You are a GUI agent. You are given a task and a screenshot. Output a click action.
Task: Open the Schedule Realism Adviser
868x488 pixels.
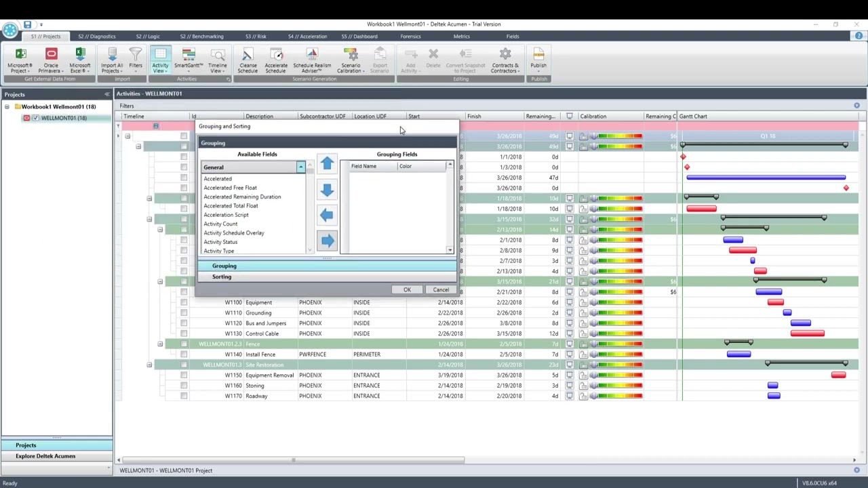click(x=312, y=60)
